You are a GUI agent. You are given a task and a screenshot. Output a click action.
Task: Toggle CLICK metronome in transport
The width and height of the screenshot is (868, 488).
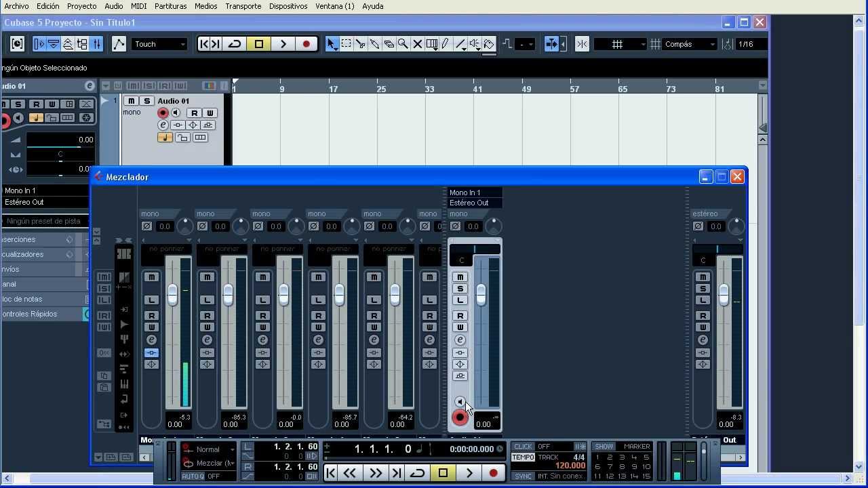pos(523,447)
